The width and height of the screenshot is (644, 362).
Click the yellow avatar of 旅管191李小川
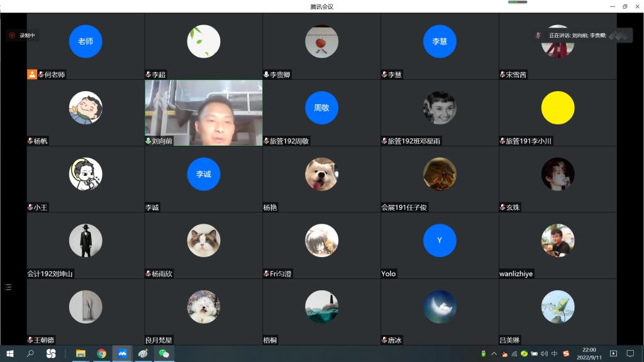coord(557,108)
